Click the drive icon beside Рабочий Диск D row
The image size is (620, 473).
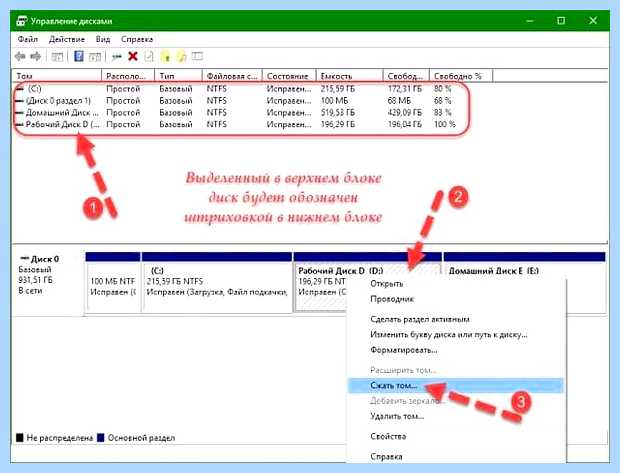click(x=19, y=125)
